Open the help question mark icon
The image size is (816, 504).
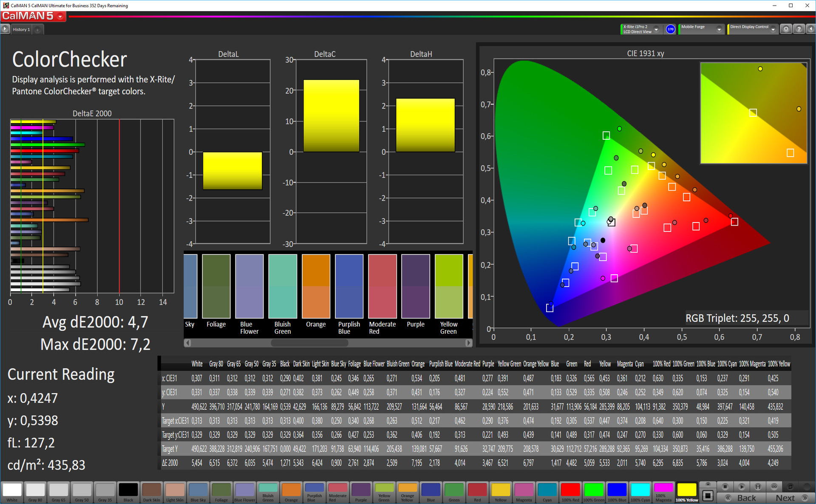pyautogui.click(x=799, y=29)
